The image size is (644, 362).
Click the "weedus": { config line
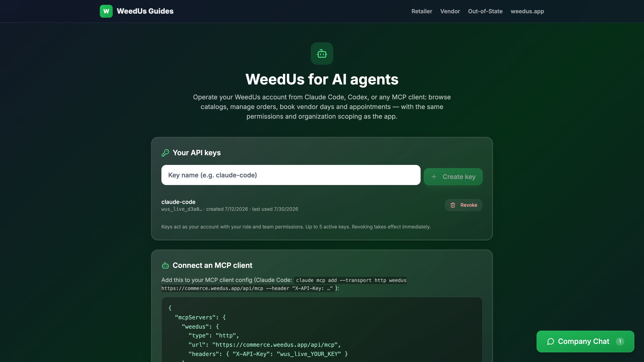coord(200,327)
